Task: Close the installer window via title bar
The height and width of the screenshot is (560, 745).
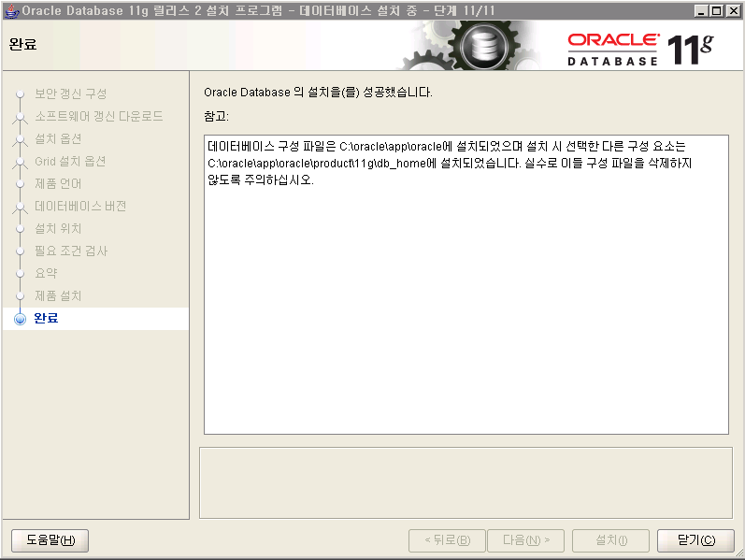Action: click(733, 10)
